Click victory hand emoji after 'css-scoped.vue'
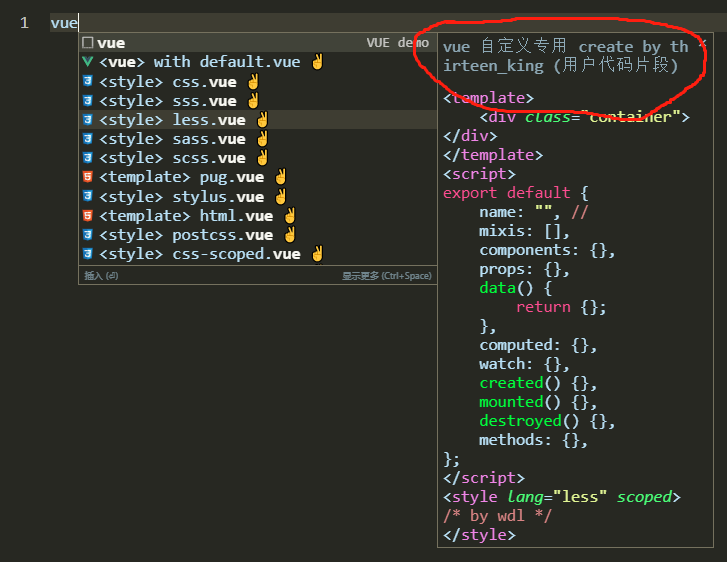The height and width of the screenshot is (562, 727). pyautogui.click(x=318, y=254)
